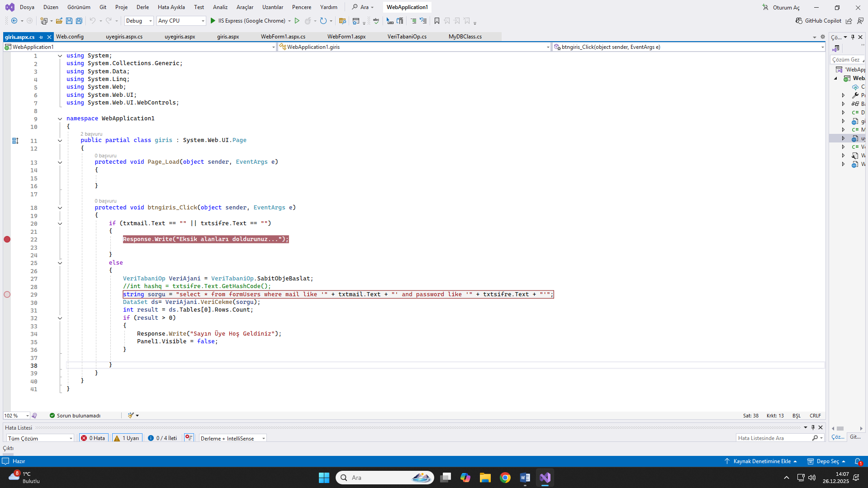Click the Save All icon
This screenshot has height=488, width=868.
click(79, 21)
